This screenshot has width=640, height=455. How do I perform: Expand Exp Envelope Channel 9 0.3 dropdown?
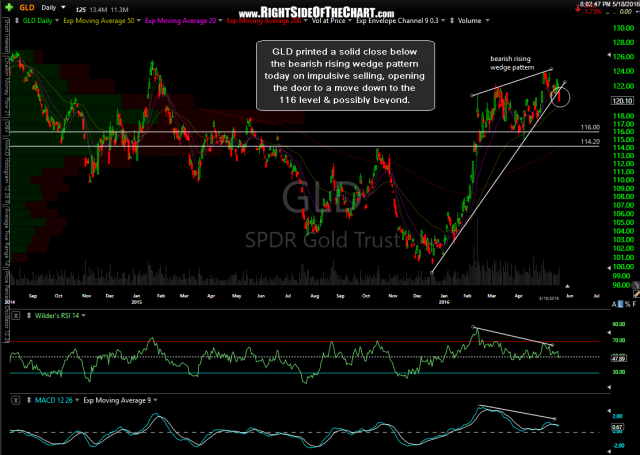(x=443, y=20)
